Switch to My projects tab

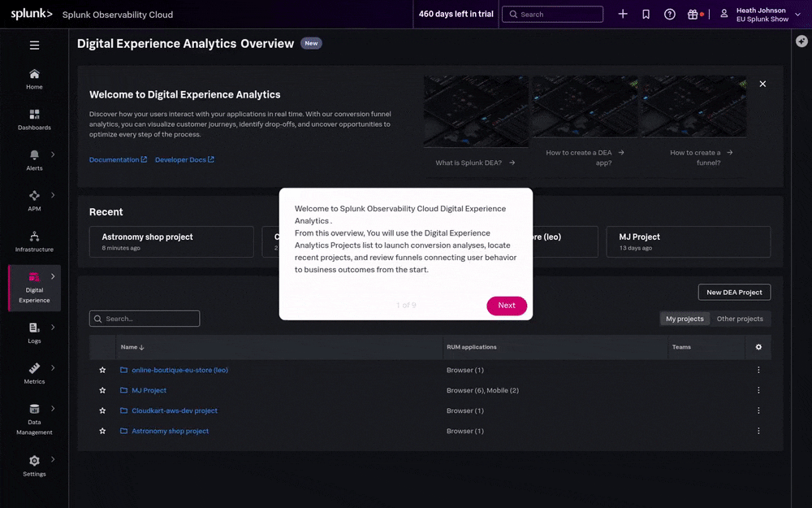[x=685, y=319]
